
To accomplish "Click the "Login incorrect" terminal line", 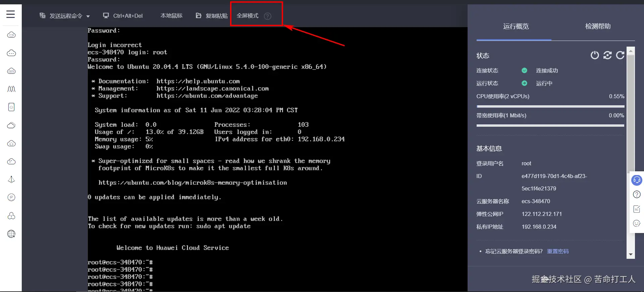I will click(x=115, y=45).
